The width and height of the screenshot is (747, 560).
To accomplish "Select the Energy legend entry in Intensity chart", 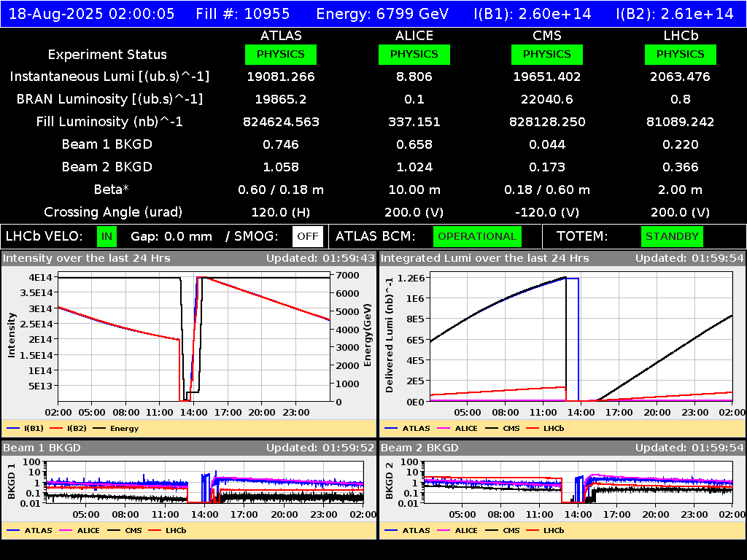I will pos(116,428).
